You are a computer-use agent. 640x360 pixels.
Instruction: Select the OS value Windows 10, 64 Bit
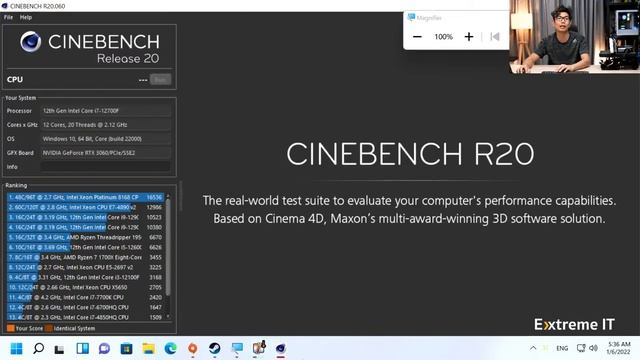tap(106, 139)
